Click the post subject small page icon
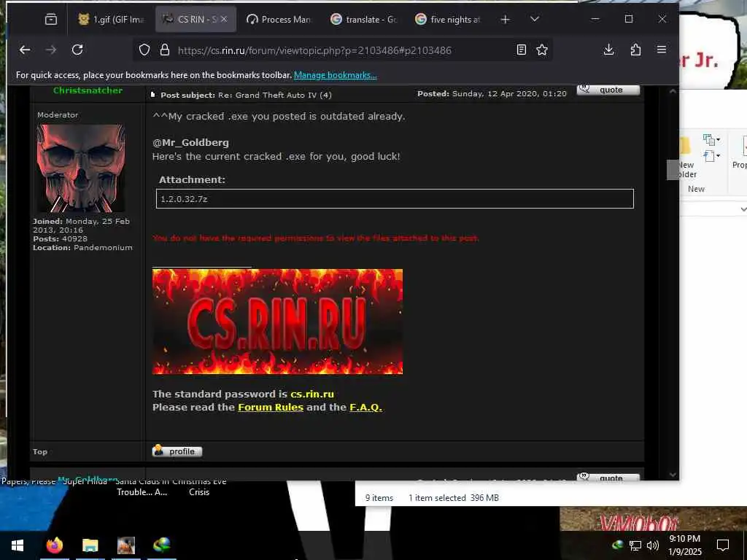This screenshot has height=560, width=747. pyautogui.click(x=153, y=95)
